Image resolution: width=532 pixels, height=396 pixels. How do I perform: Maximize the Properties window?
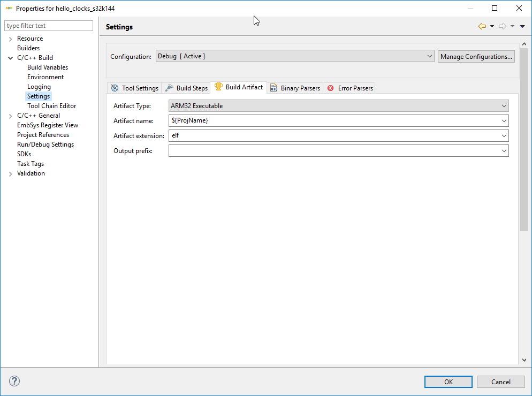coord(495,8)
